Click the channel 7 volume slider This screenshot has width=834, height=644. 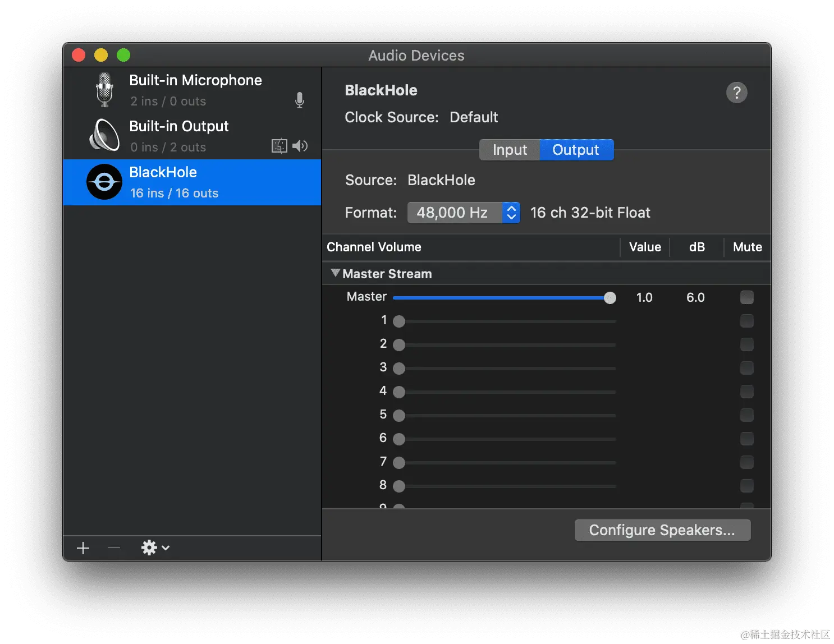pos(505,463)
